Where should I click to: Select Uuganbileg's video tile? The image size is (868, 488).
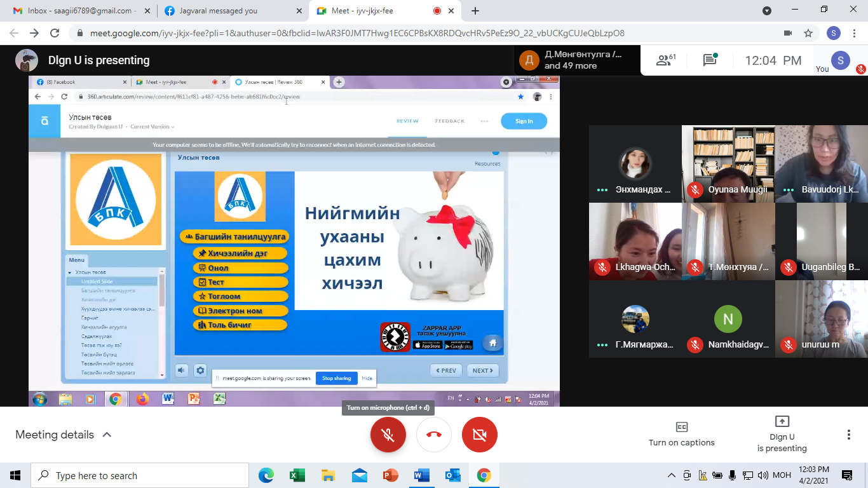point(822,241)
